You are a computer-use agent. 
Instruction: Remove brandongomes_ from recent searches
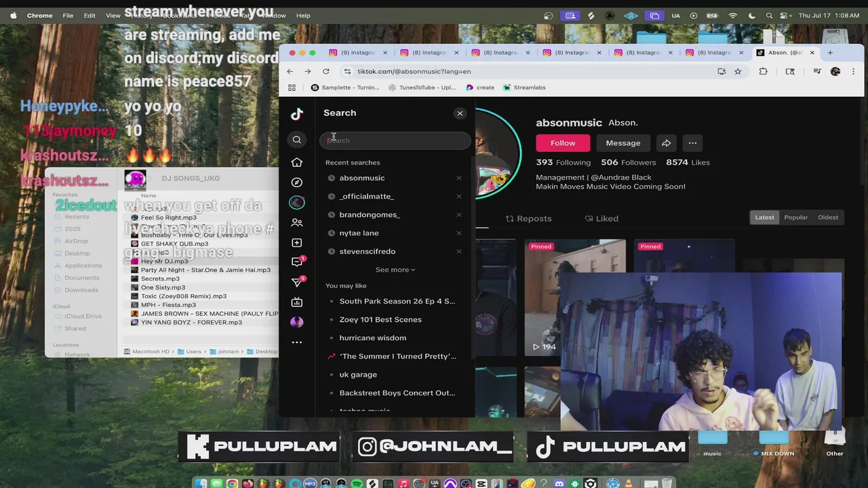tap(459, 215)
